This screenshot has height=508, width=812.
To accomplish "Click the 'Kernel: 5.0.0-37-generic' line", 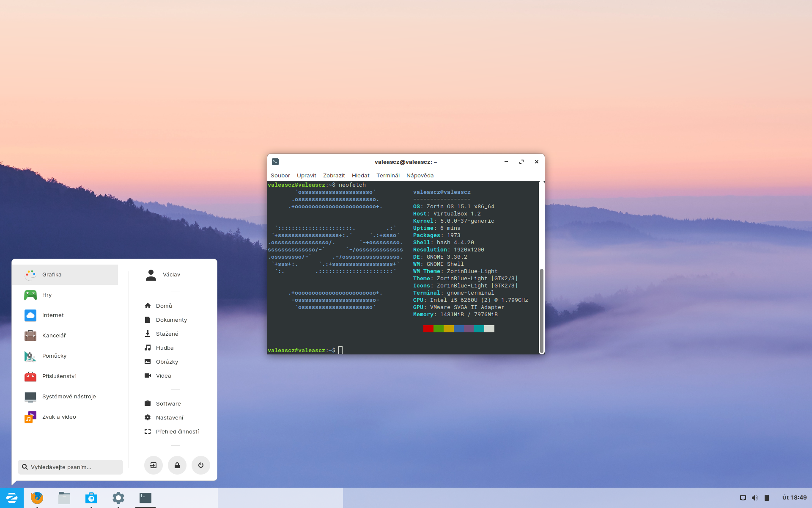I will point(454,221).
